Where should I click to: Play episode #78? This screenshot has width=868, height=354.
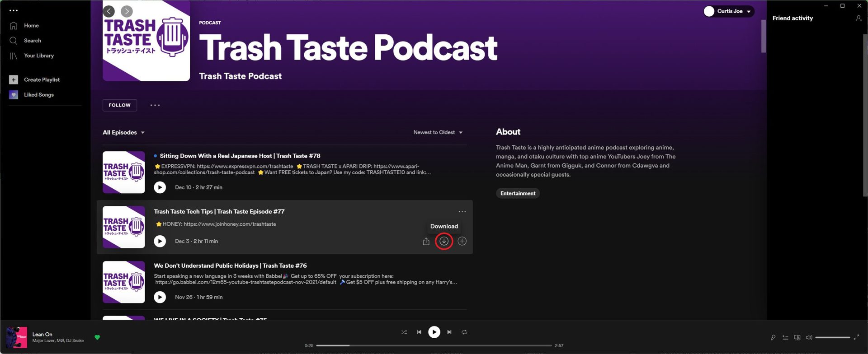[x=160, y=187]
